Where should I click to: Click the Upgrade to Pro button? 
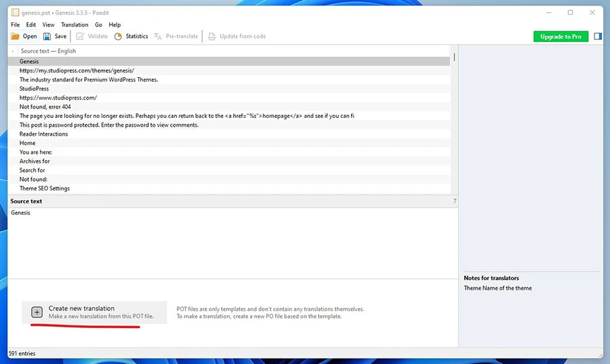(x=561, y=37)
